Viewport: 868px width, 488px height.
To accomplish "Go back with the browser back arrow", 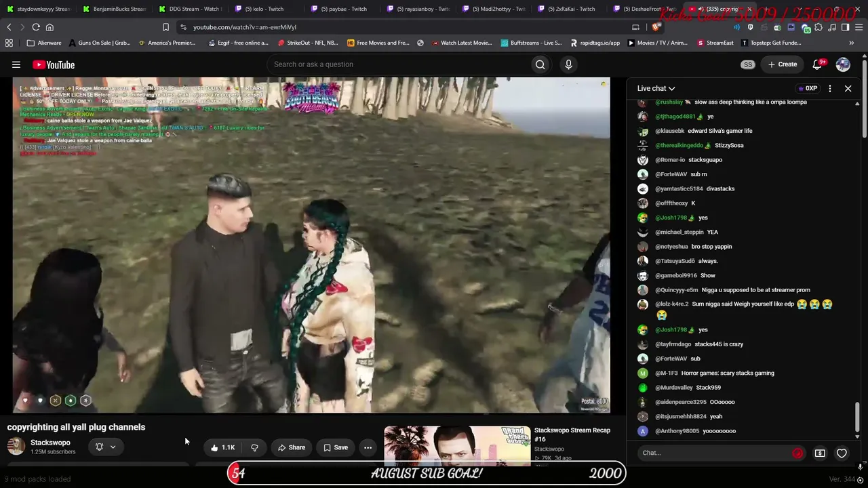I will pyautogui.click(x=9, y=27).
